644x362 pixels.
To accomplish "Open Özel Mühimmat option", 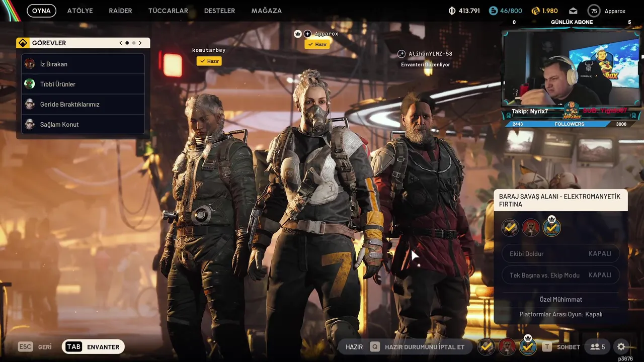I will [x=560, y=299].
